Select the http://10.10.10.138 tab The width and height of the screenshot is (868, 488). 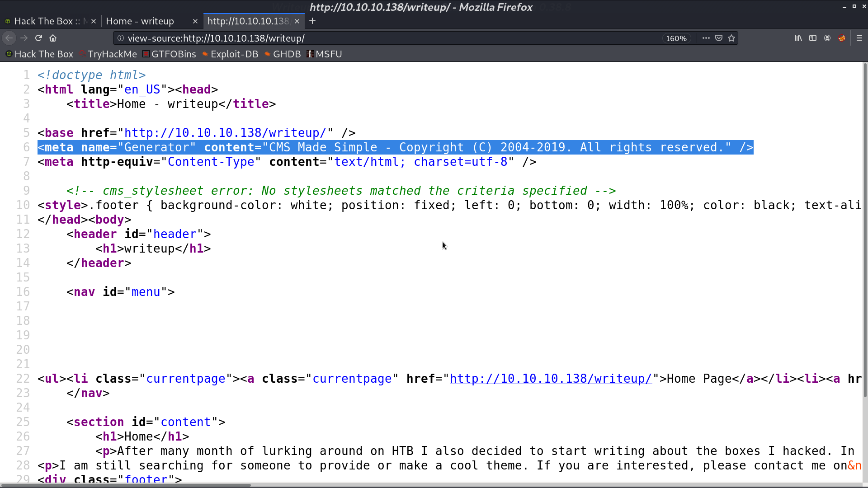pyautogui.click(x=249, y=21)
